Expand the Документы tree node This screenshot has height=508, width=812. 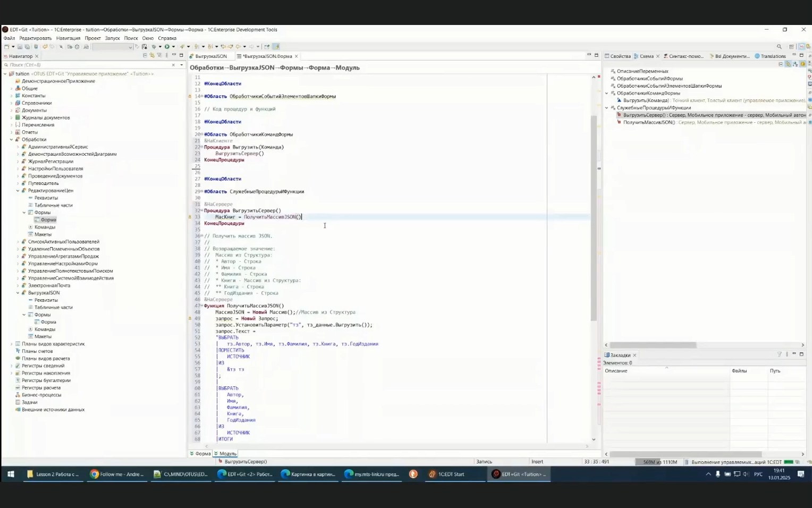click(11, 111)
